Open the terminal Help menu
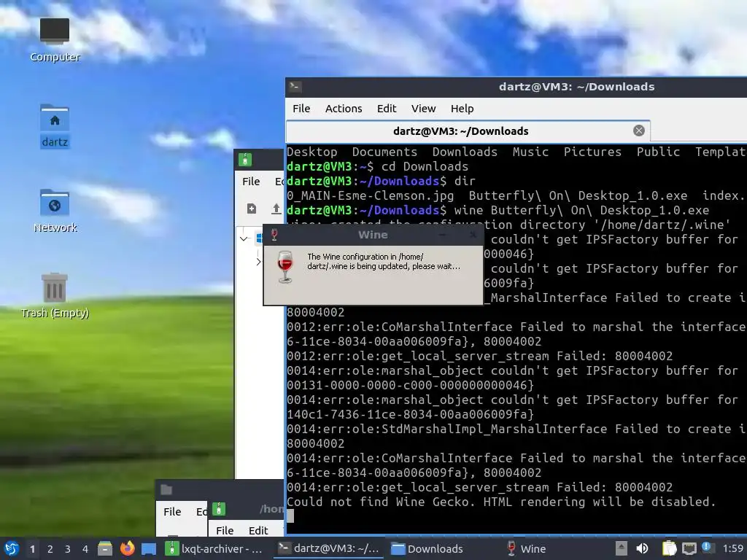747x560 pixels. point(462,109)
